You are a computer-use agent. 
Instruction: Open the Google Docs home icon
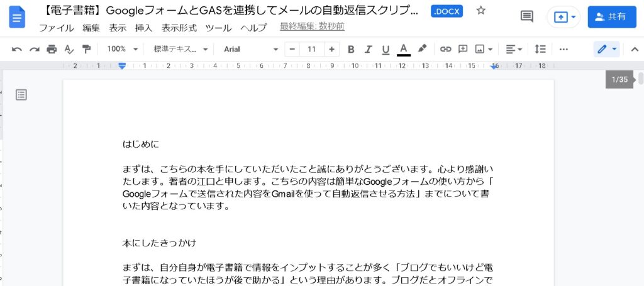coord(17,17)
